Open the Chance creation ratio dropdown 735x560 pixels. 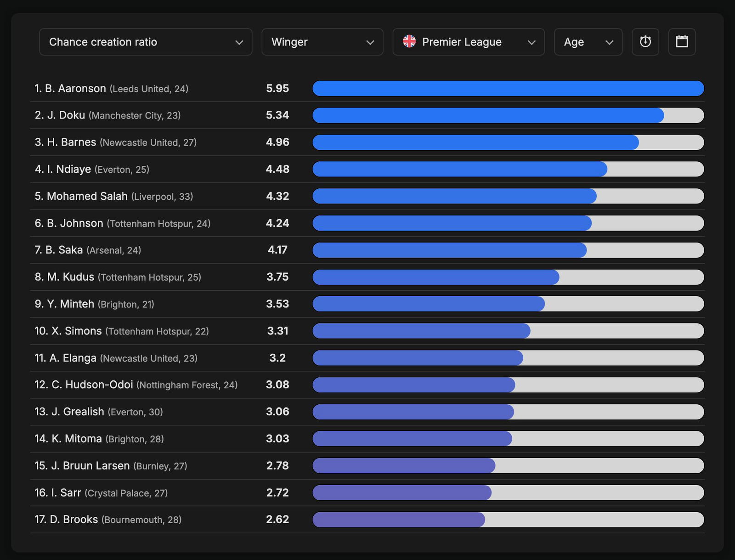pos(146,42)
